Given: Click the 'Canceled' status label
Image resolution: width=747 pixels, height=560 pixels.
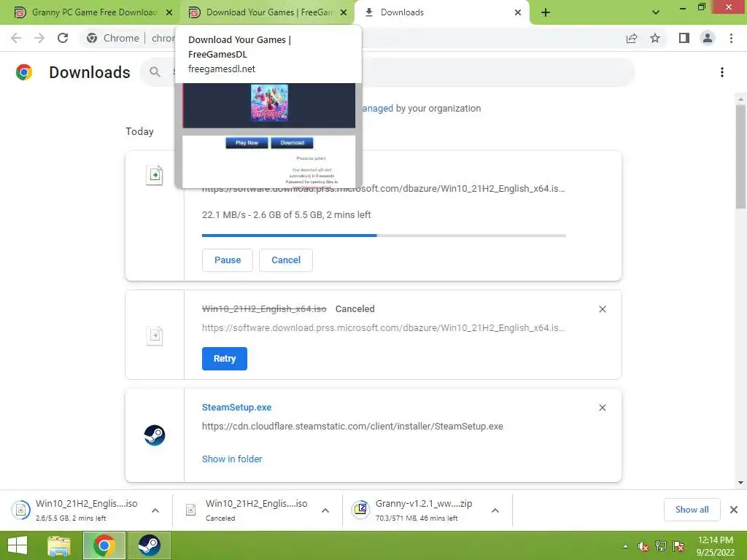Looking at the screenshot, I should pyautogui.click(x=355, y=308).
